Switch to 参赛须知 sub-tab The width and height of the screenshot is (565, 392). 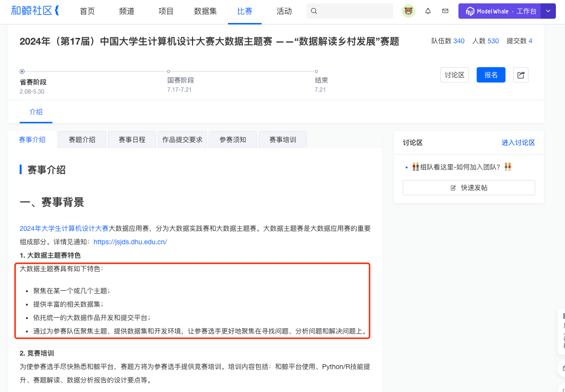click(233, 140)
